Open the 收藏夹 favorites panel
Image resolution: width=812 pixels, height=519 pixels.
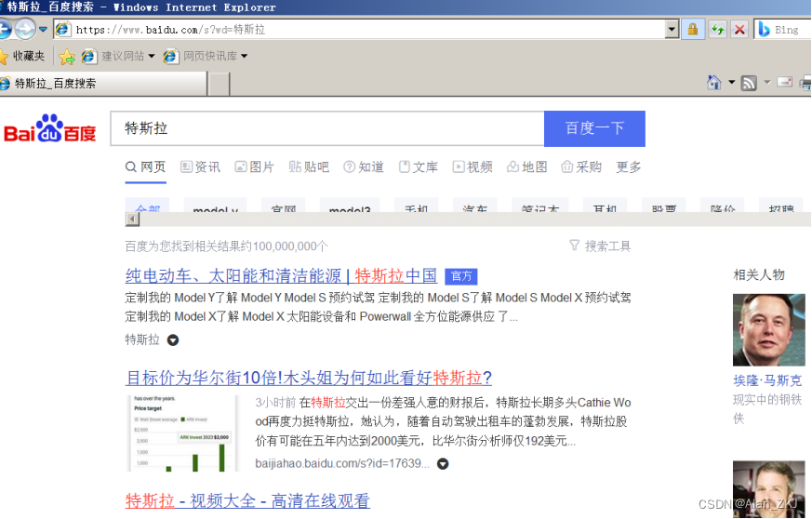22,56
